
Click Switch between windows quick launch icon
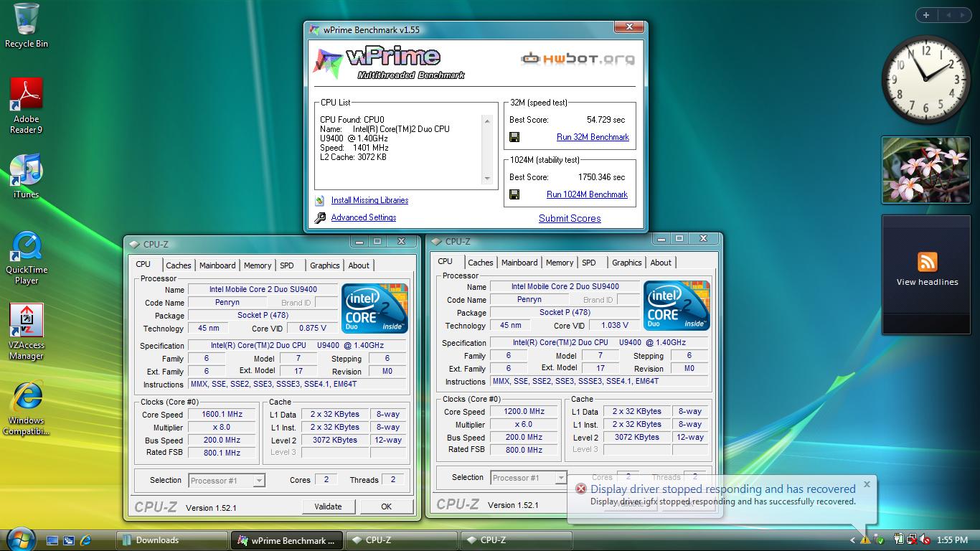tap(69, 540)
